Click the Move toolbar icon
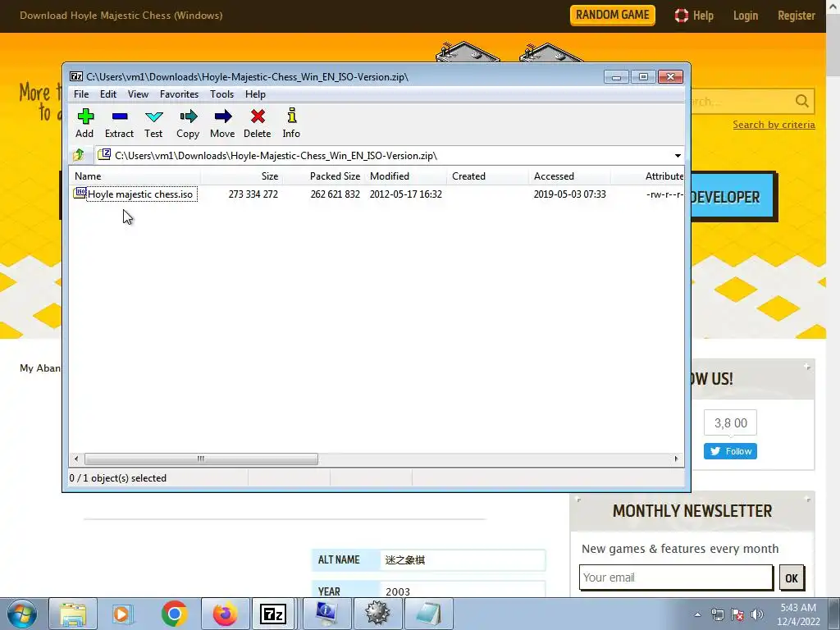This screenshot has width=840, height=630. [x=223, y=116]
